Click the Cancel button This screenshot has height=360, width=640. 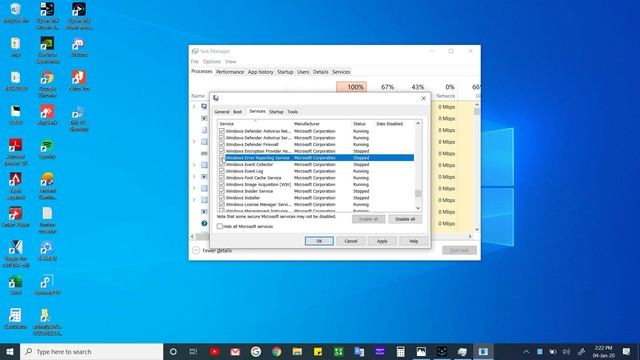pyautogui.click(x=351, y=241)
